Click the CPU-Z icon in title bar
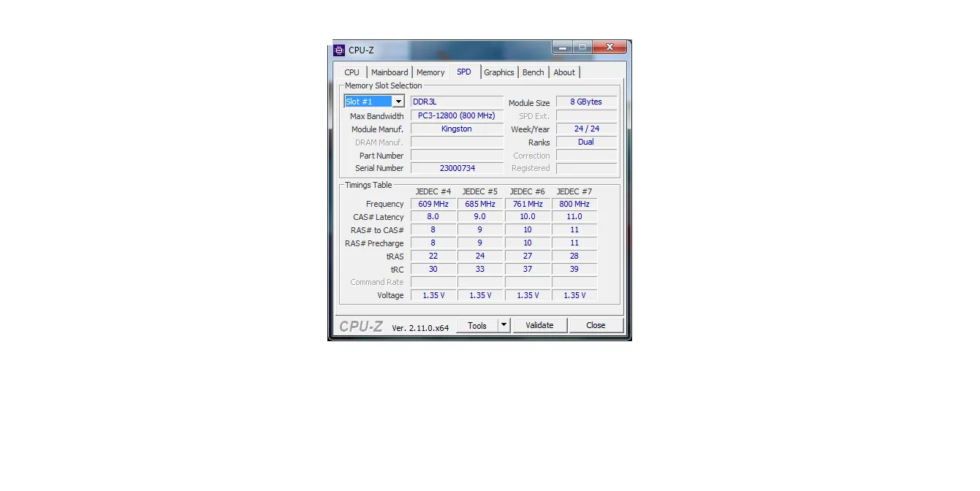The height and width of the screenshot is (491, 980). [x=339, y=50]
